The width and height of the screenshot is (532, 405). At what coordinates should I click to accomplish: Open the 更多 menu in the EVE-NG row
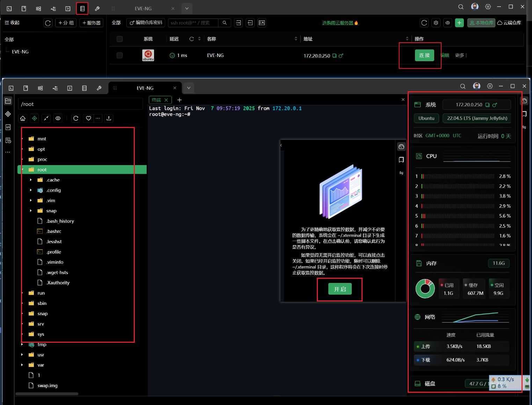coord(461,55)
